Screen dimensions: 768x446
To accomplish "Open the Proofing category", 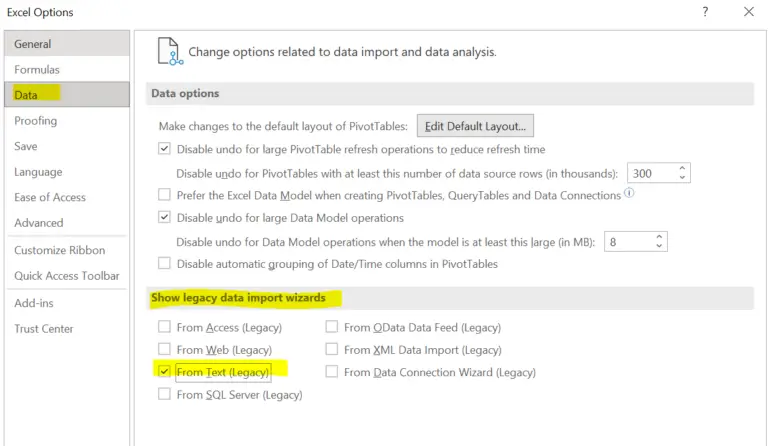I will click(67, 120).
